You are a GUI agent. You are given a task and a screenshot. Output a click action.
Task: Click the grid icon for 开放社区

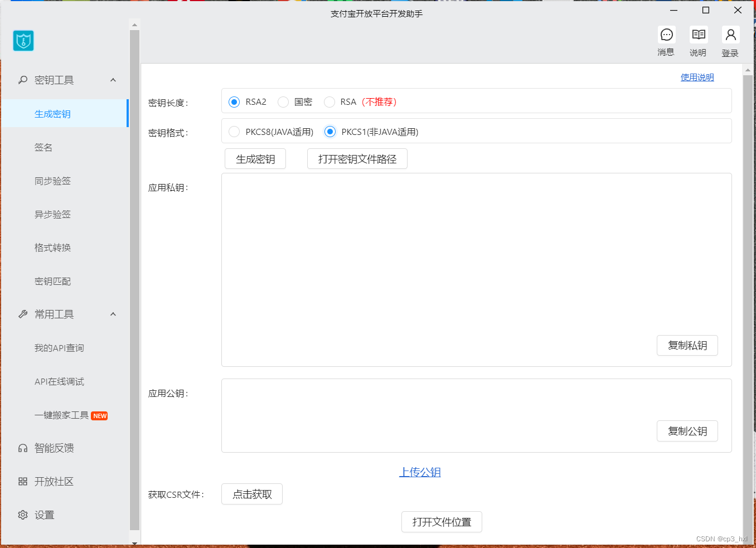[23, 482]
